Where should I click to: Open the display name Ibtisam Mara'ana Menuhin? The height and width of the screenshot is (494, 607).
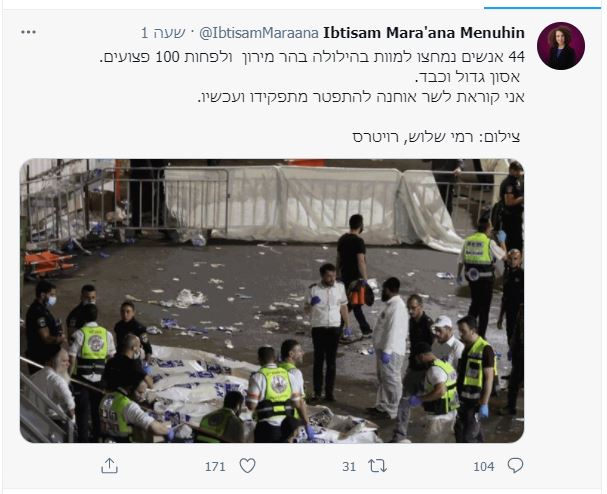click(424, 33)
